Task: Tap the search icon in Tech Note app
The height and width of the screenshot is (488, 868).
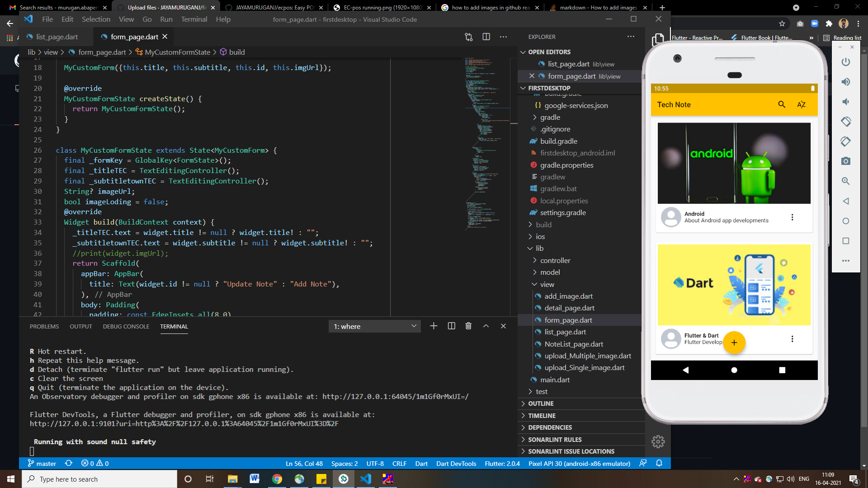Action: click(781, 104)
